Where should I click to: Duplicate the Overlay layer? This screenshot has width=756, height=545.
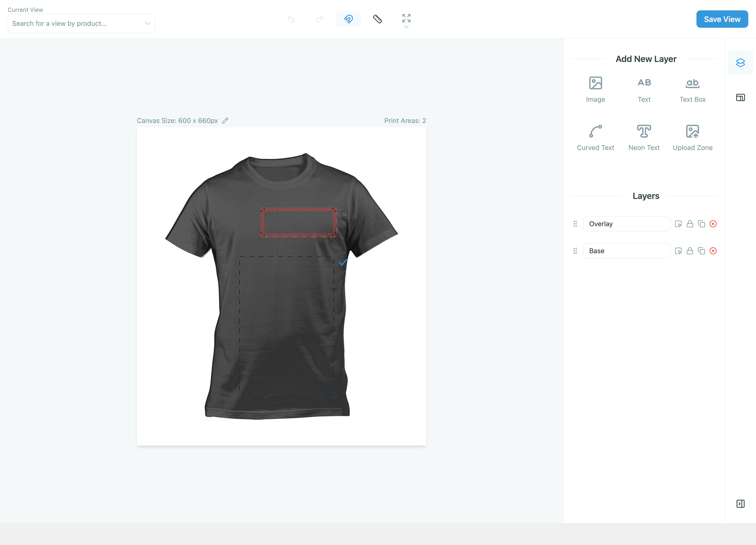tap(701, 224)
